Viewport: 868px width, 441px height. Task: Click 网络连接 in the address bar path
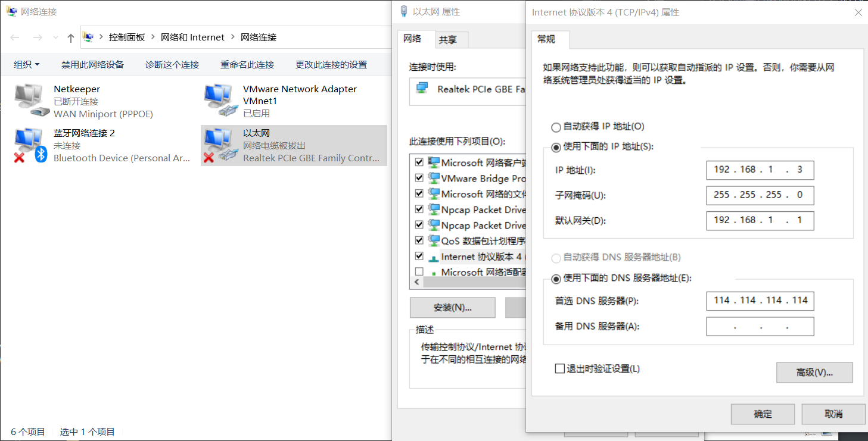click(x=259, y=37)
